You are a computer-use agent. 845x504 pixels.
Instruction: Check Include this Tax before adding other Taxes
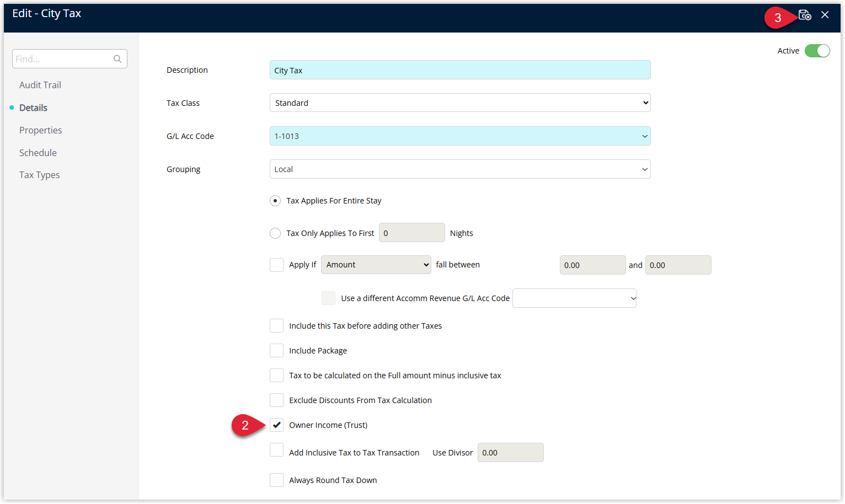pos(276,326)
